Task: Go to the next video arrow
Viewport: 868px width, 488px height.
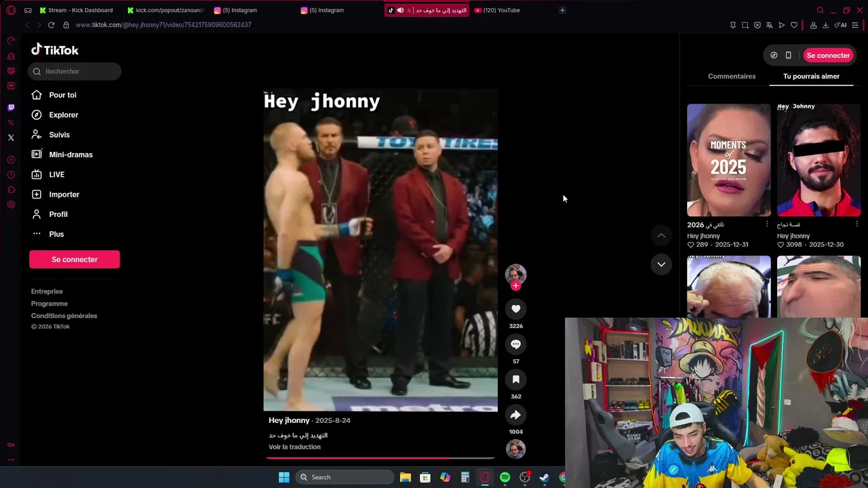Action: tap(661, 264)
